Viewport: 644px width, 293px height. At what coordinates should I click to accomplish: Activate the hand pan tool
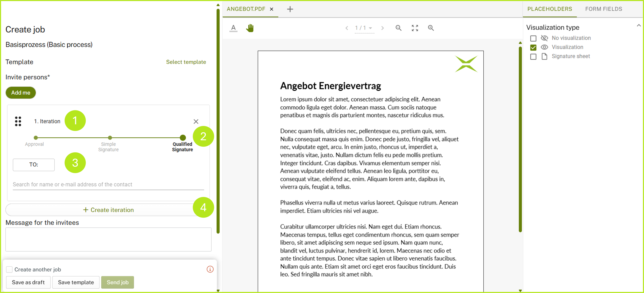tap(250, 28)
